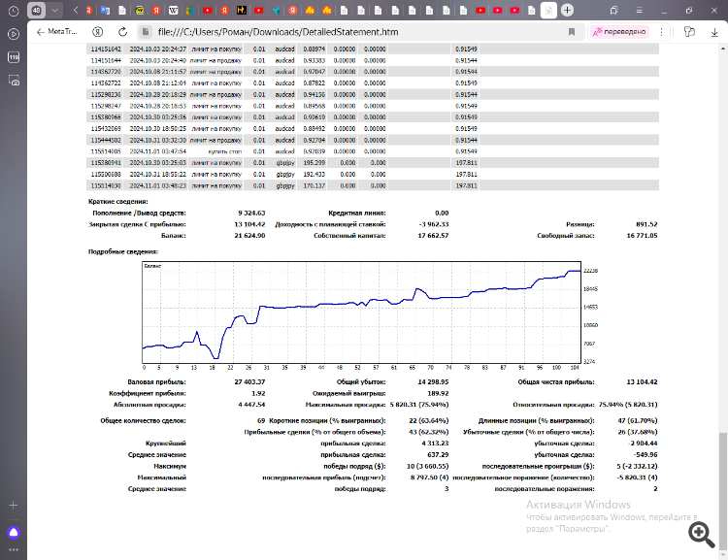
Task: Click the bookmark icon in address bar
Action: (x=571, y=31)
